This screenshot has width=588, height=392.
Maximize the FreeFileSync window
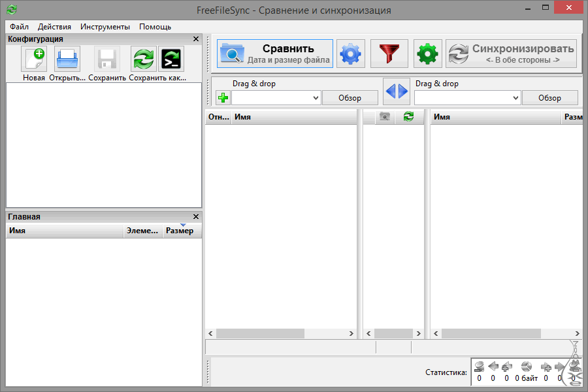[546, 7]
